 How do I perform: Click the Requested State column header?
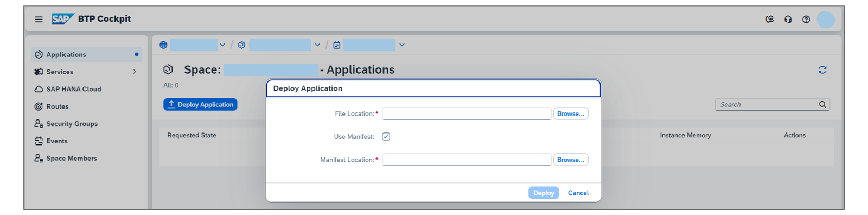click(192, 135)
